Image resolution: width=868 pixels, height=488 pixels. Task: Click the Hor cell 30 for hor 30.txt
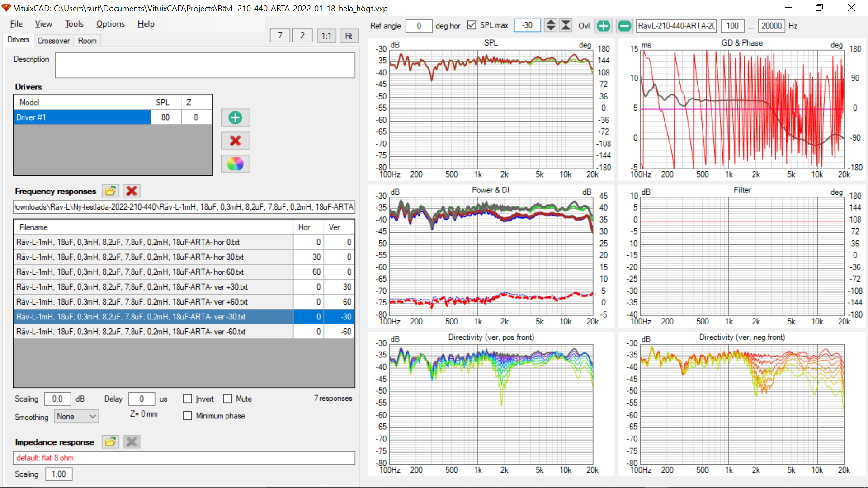point(308,257)
